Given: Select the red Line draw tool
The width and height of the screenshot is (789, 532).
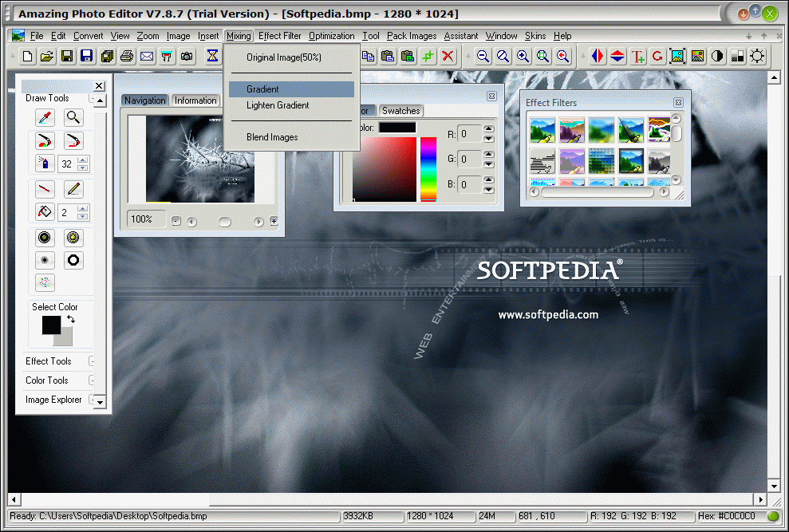Looking at the screenshot, I should point(45,189).
